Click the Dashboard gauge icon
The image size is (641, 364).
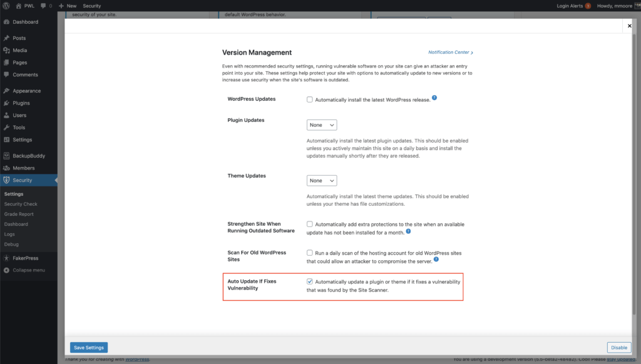pyautogui.click(x=6, y=22)
